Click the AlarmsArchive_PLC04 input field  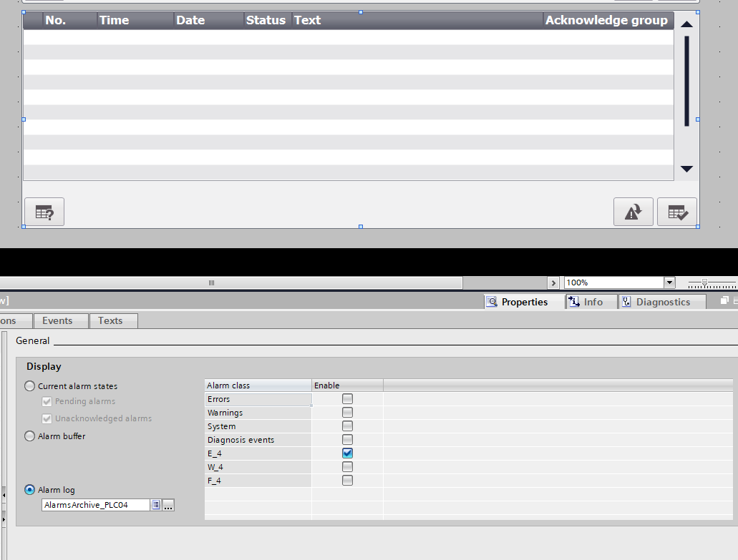[x=95, y=505]
